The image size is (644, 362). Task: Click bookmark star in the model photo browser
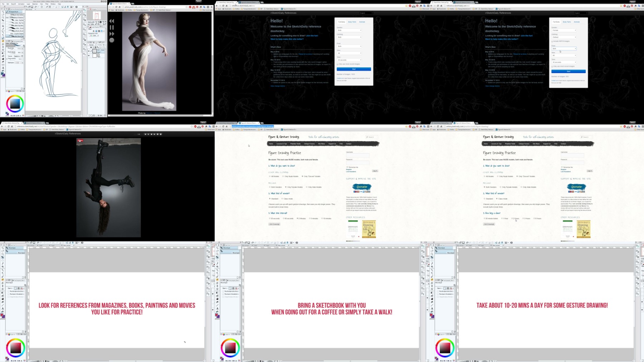click(x=187, y=7)
